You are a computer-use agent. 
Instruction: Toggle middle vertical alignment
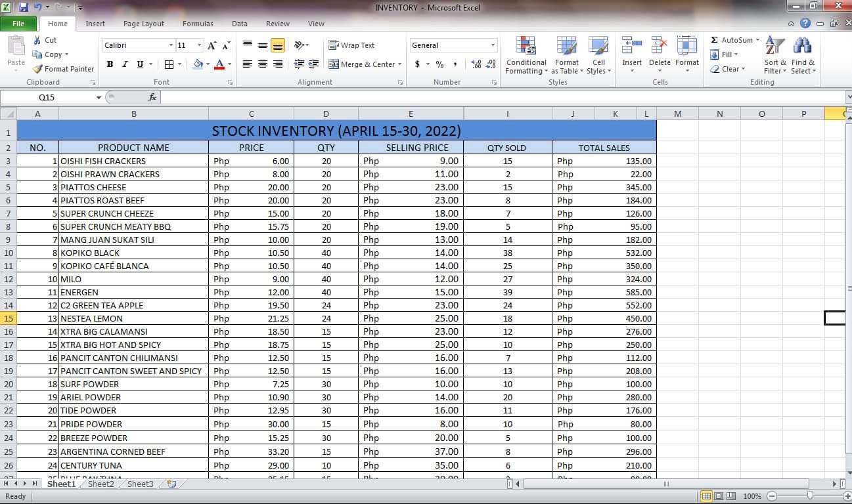(x=263, y=45)
